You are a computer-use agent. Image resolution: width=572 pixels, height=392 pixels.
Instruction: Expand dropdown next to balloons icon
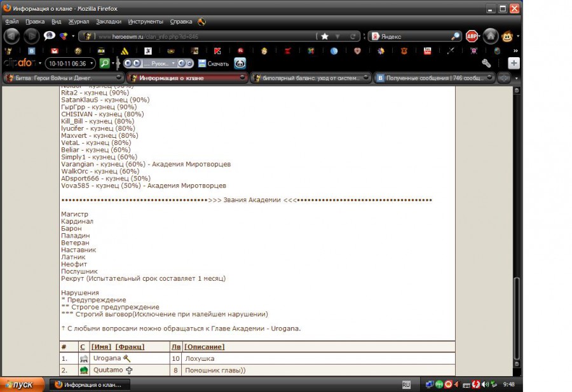point(73,36)
